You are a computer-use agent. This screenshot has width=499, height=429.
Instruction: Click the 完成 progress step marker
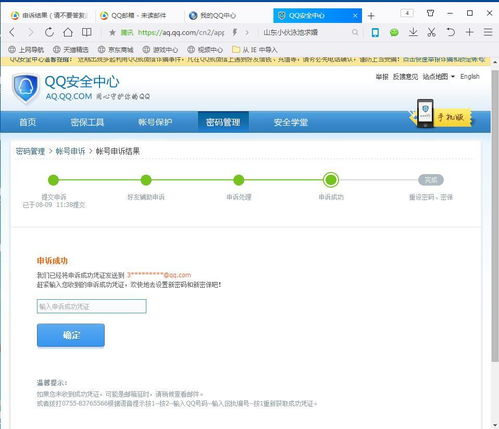tap(431, 180)
